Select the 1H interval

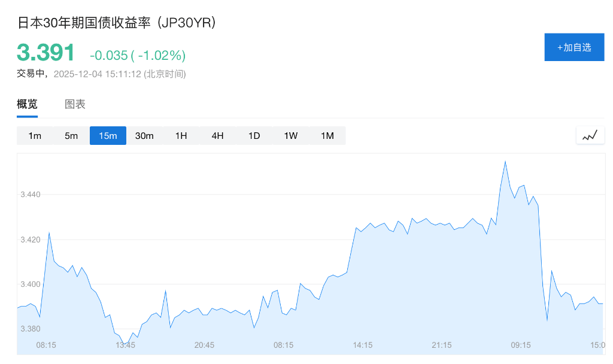[181, 135]
